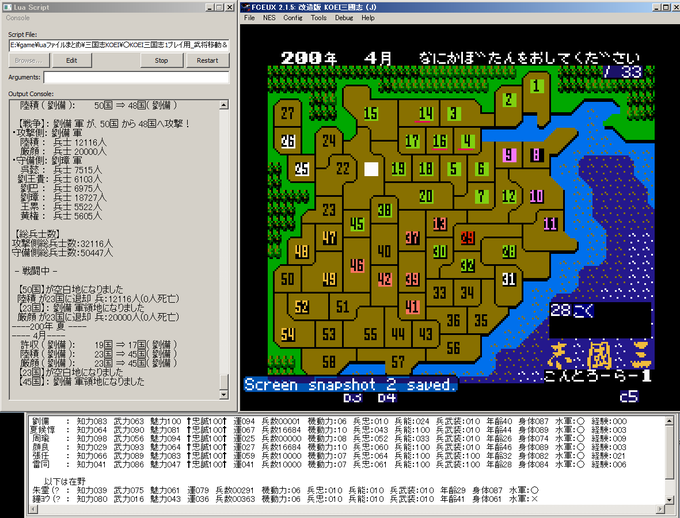Click bottom stats panel scroll down arrow
The width and height of the screenshot is (680, 518).
[x=669, y=501]
